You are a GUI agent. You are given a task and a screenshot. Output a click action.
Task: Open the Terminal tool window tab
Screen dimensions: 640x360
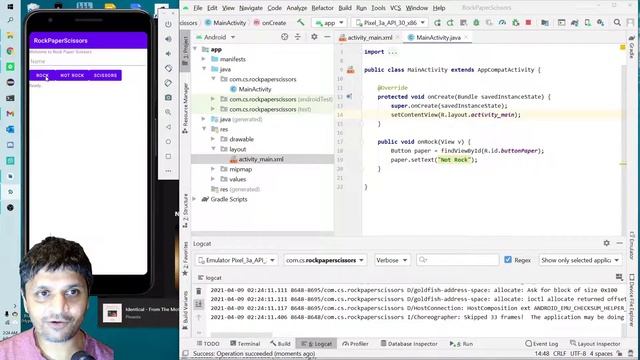tap(245, 344)
